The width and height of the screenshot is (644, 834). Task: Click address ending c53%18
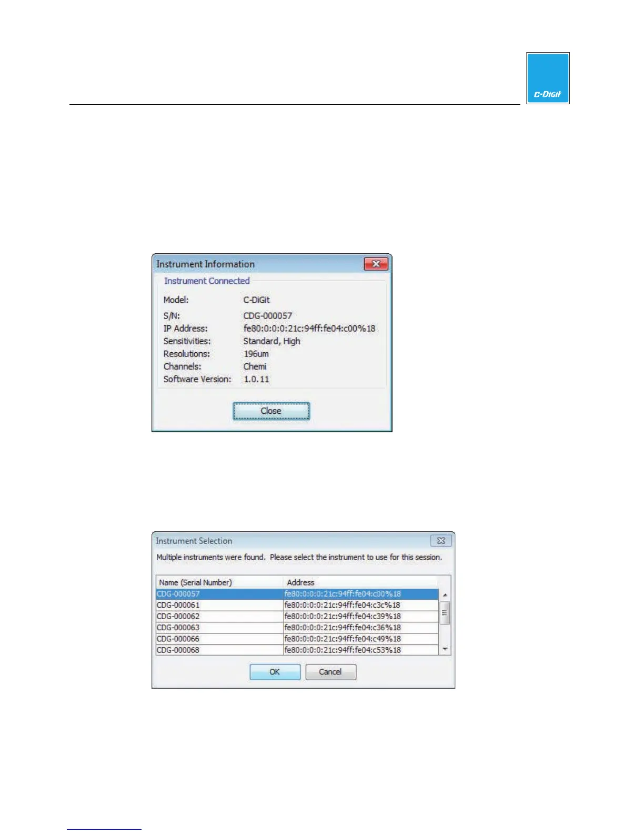[343, 650]
